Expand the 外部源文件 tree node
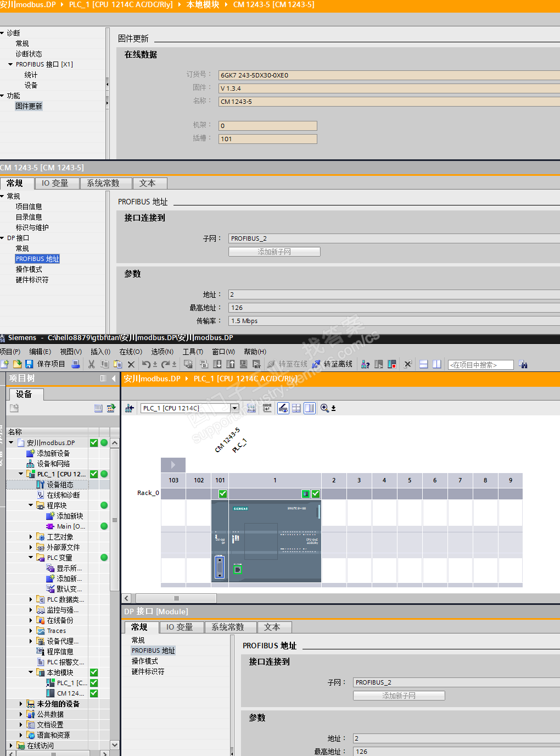This screenshot has height=756, width=560. 31,547
